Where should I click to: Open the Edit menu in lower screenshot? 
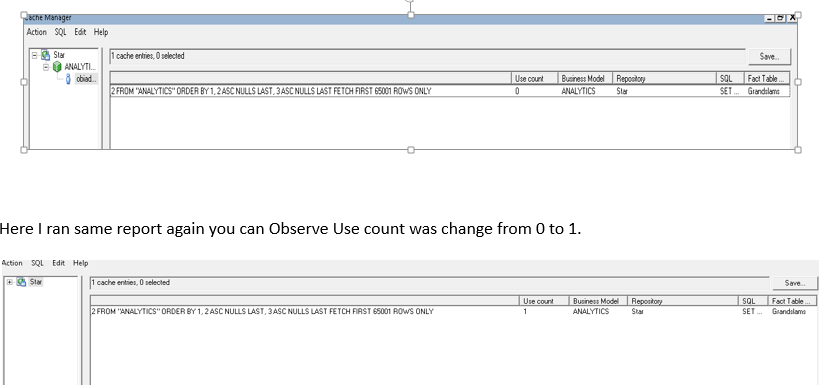click(58, 263)
